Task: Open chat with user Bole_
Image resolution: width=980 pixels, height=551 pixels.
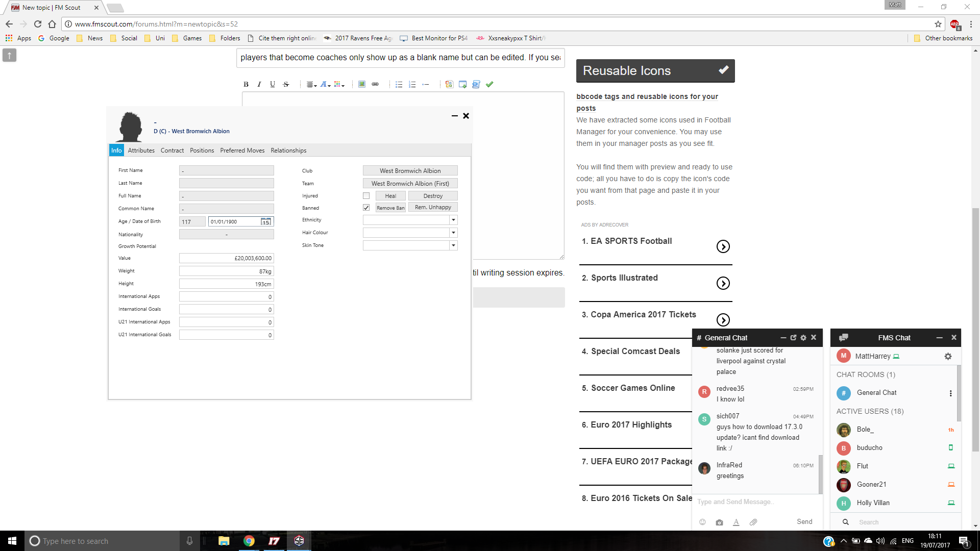Action: [865, 430]
